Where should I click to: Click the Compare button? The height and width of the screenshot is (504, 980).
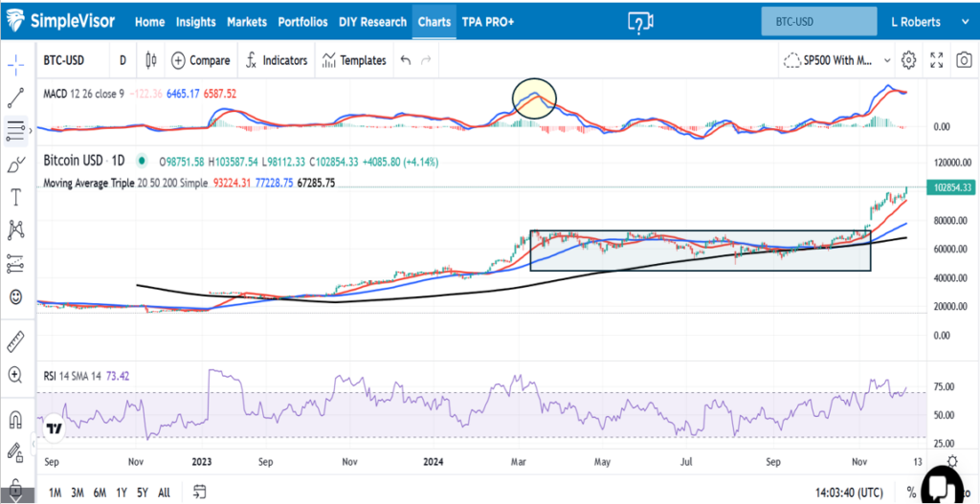click(201, 60)
